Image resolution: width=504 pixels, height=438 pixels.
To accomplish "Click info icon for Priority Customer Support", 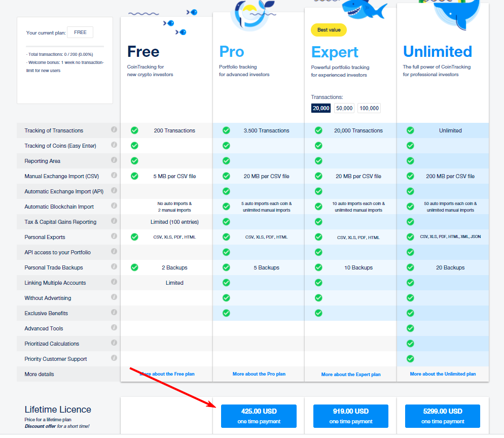I will point(114,358).
